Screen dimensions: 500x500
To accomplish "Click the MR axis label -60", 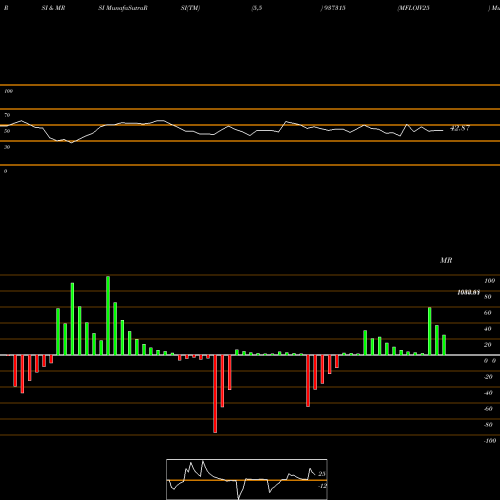I will (488, 409).
